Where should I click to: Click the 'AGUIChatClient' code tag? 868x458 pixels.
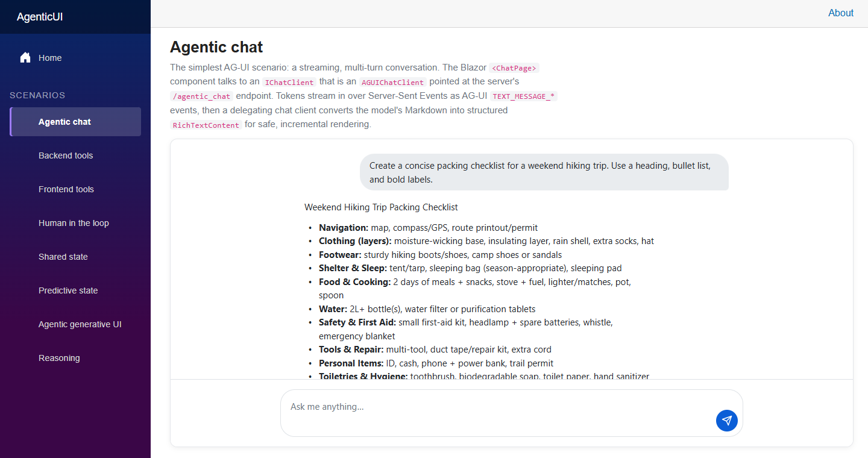tap(393, 83)
